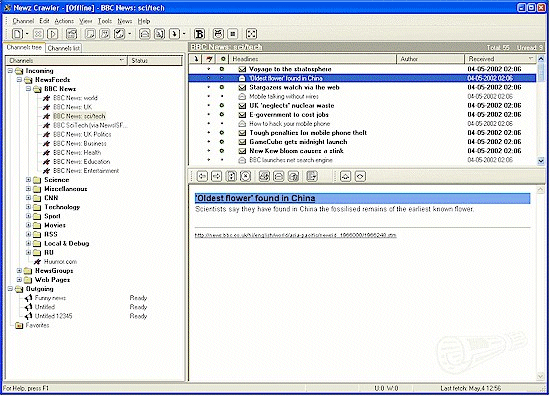
Task: Collapse the BBC News folder
Action: [x=29, y=89]
